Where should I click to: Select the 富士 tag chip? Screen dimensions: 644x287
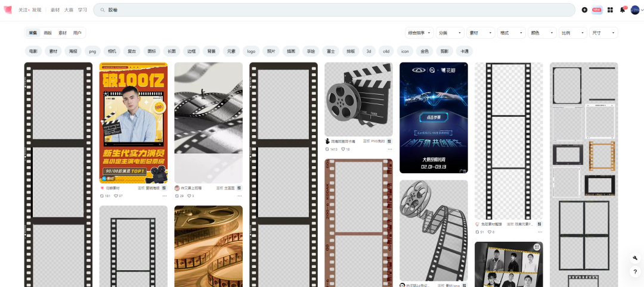pos(330,51)
